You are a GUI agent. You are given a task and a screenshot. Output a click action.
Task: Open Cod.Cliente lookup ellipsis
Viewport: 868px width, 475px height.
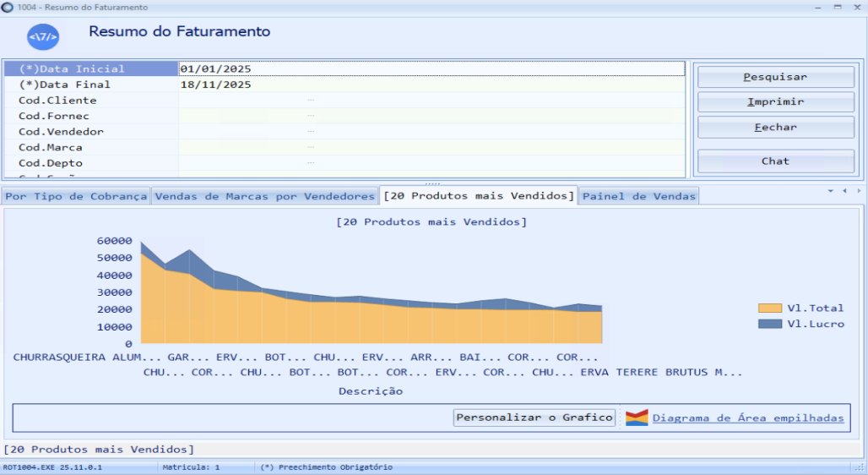point(311,101)
